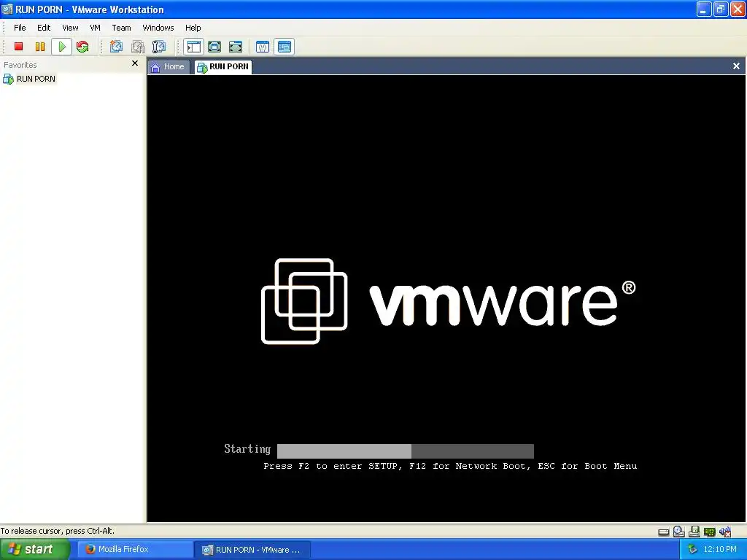
Task: Open the Edit menu
Action: 44,28
